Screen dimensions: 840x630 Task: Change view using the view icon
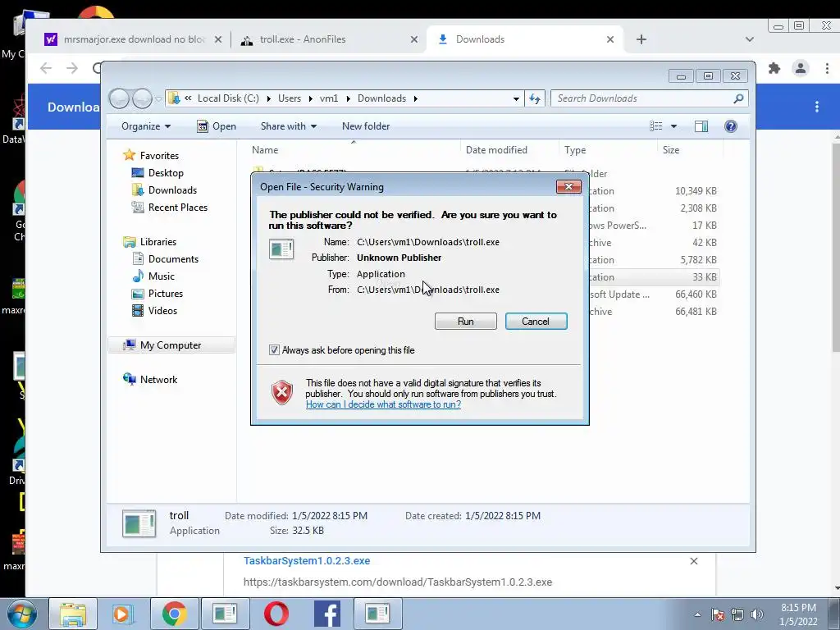coord(655,126)
